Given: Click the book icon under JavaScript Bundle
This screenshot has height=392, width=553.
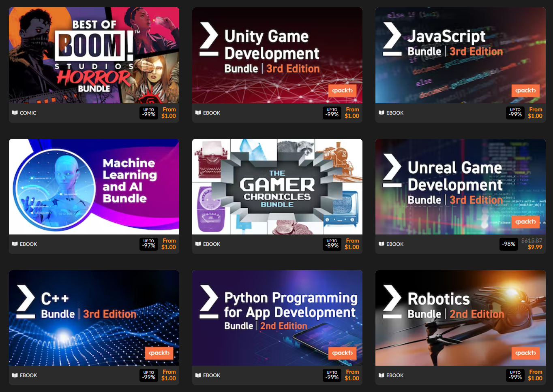Looking at the screenshot, I should point(382,113).
